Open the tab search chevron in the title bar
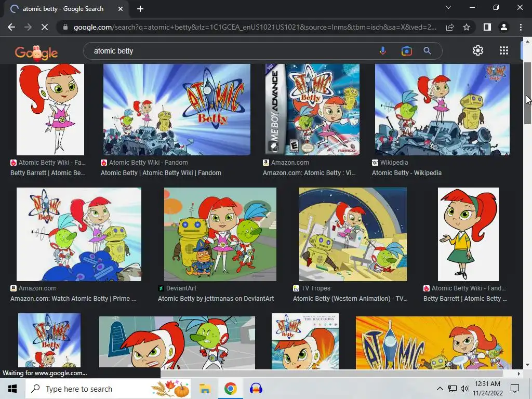This screenshot has width=532, height=399. 448,7
